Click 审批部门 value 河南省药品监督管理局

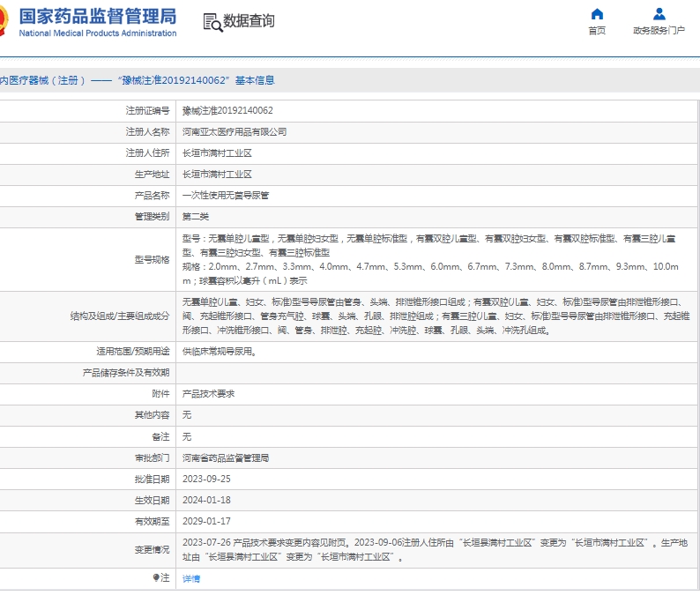[226, 458]
